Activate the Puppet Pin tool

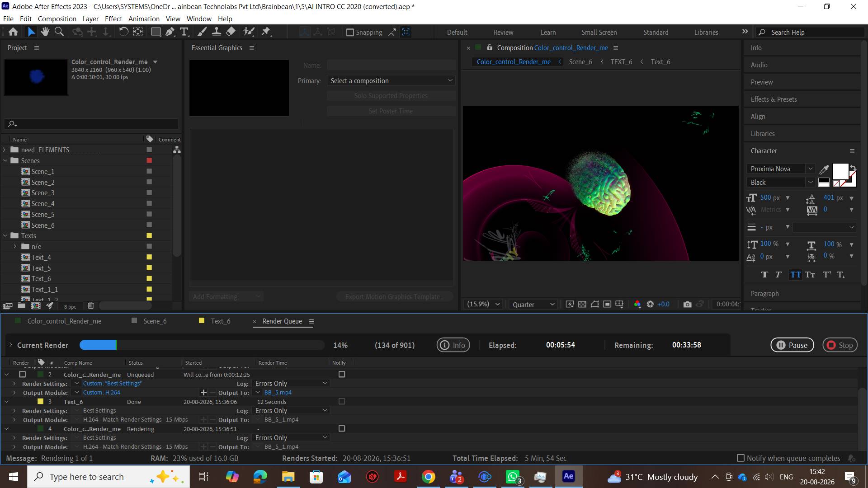266,32
